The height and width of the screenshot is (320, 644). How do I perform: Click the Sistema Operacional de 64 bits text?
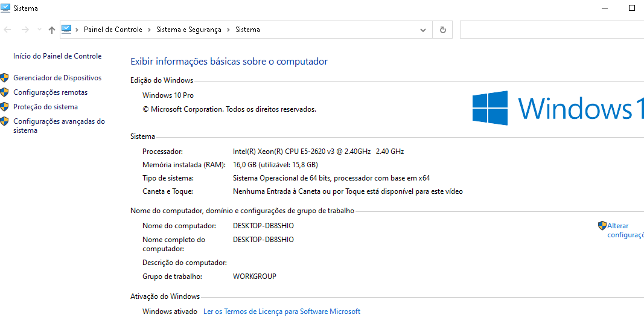(x=331, y=178)
